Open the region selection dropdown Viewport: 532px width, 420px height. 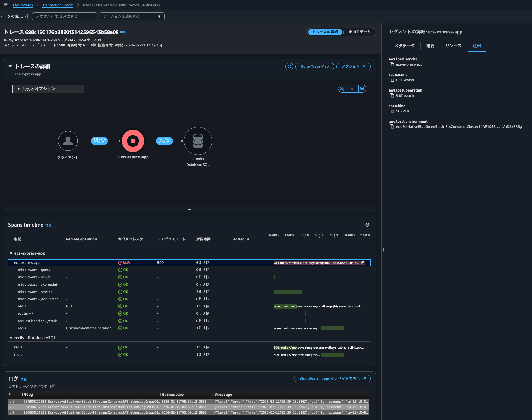132,16
